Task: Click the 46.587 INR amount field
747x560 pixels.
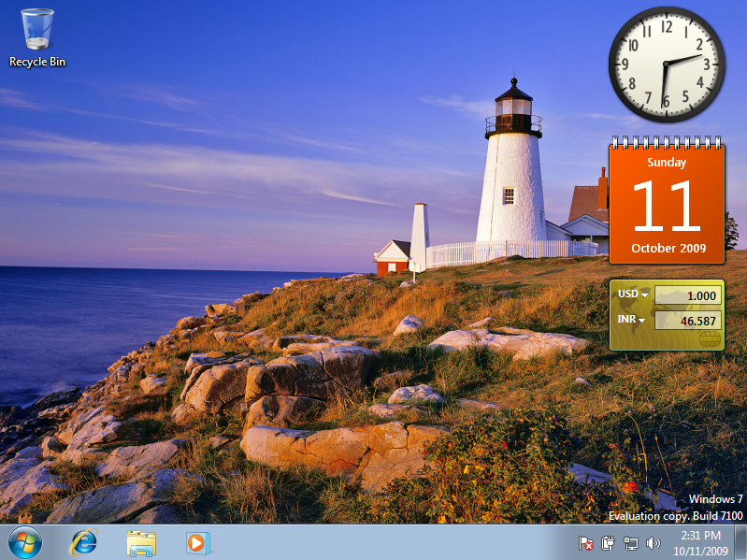Action: (687, 321)
